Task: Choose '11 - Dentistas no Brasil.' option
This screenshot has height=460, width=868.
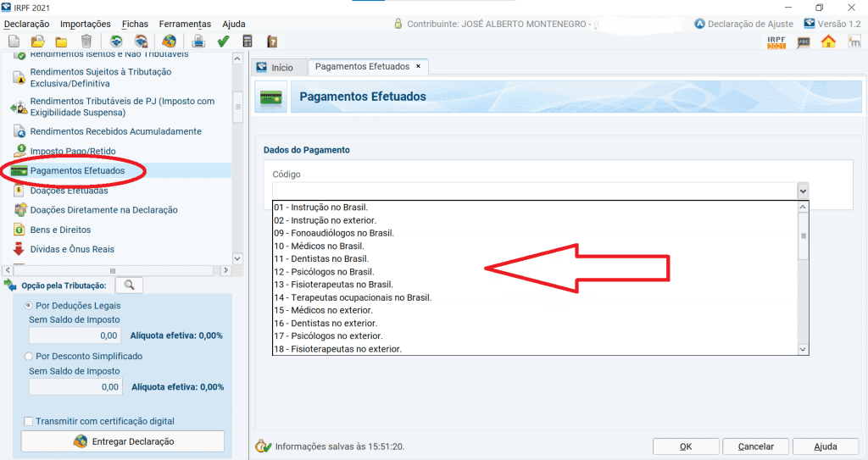Action: click(535, 258)
